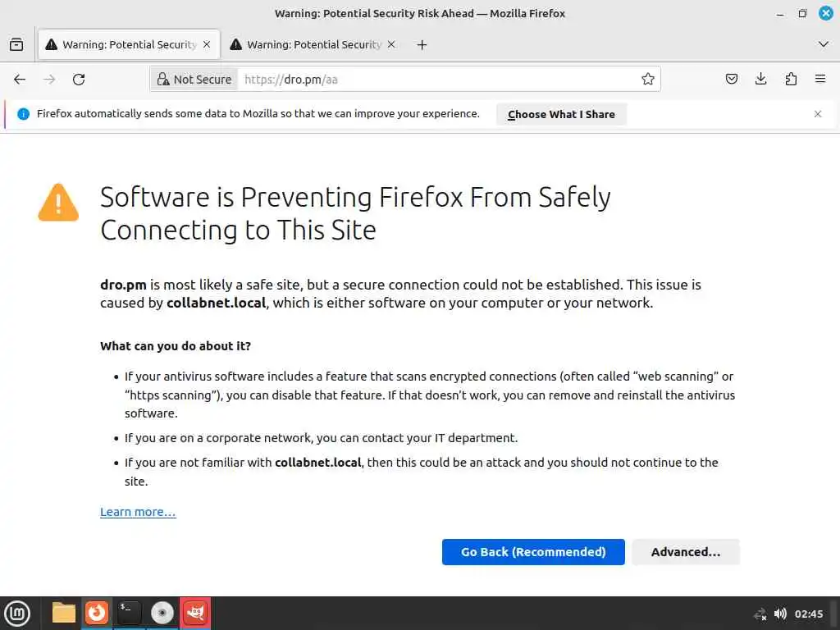Viewport: 840px width, 630px height.
Task: Click Go Back (Recommended) button
Action: 533,552
